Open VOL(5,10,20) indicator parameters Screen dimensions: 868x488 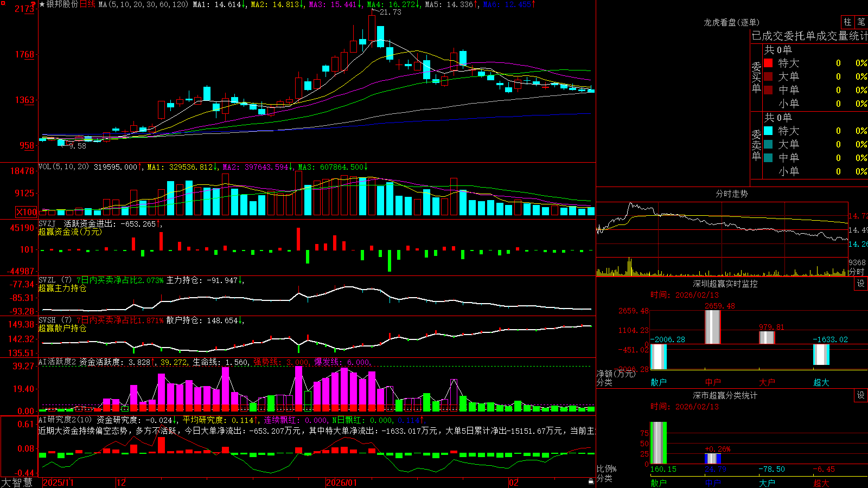[x=63, y=166]
